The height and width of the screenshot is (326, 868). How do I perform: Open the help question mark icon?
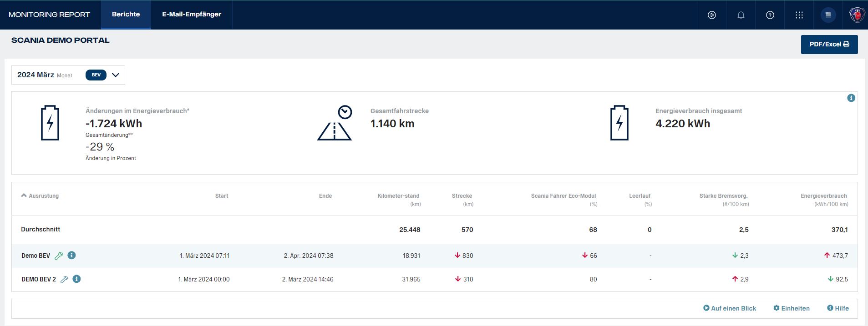tap(770, 15)
